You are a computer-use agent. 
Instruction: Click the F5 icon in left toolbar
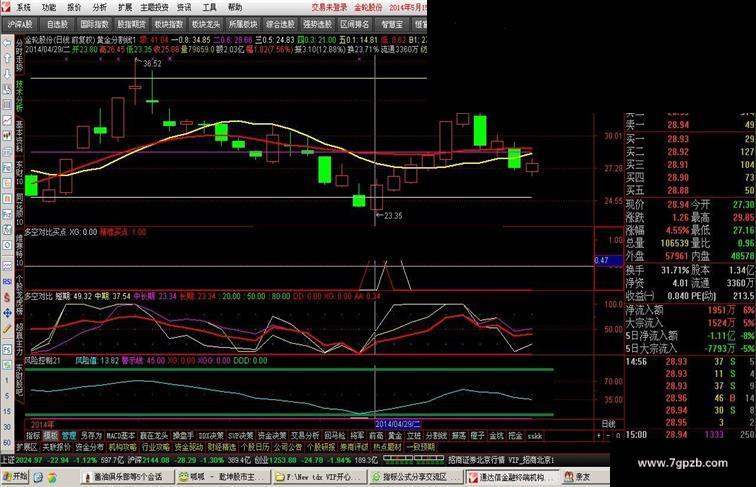(x=7, y=349)
